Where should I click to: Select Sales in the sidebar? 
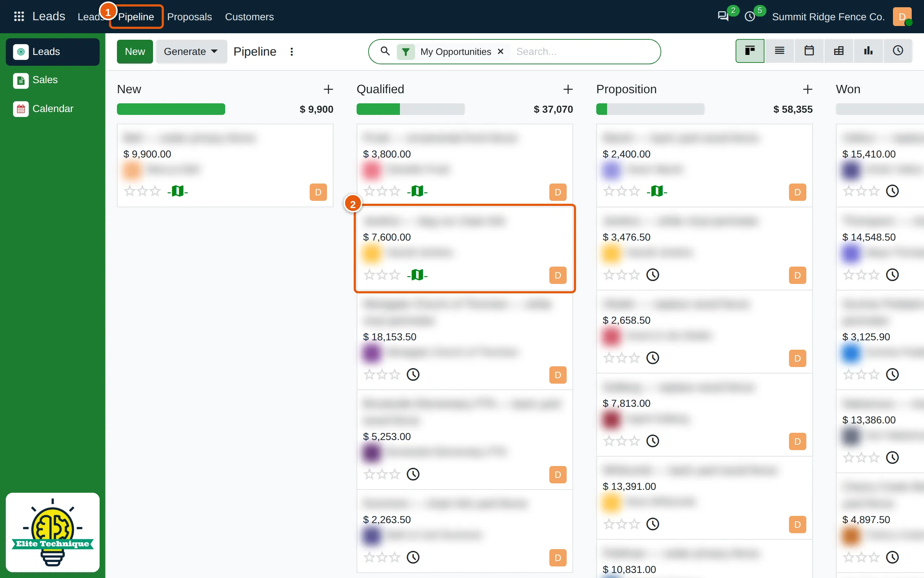coord(53,80)
